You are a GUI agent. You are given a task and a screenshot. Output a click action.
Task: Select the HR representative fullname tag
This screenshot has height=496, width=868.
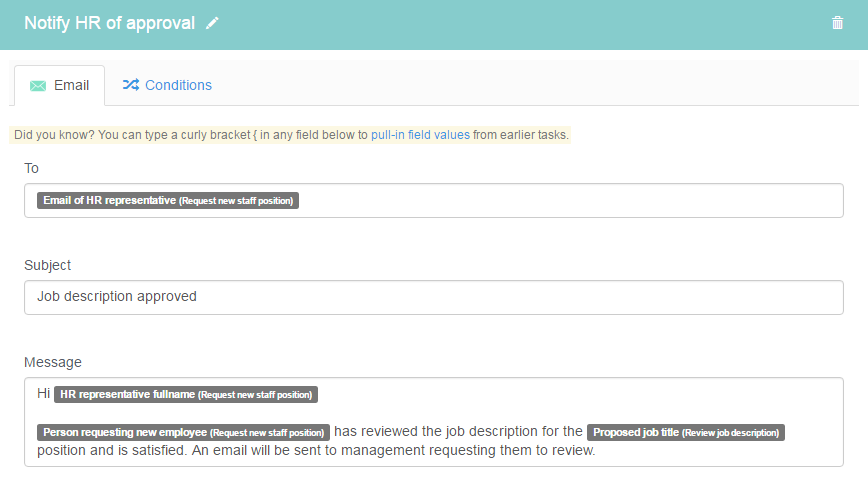coord(186,395)
